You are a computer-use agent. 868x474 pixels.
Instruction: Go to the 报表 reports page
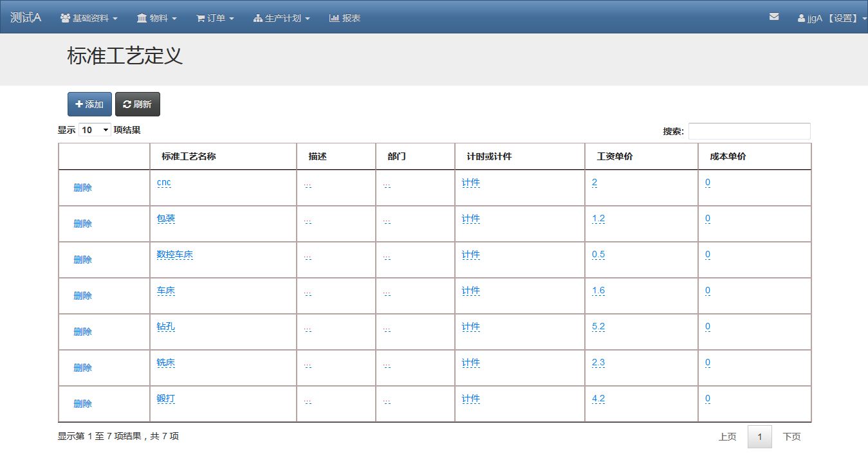point(345,18)
